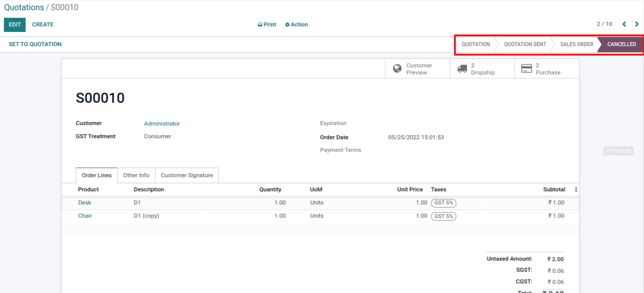The height and width of the screenshot is (293, 644).
Task: Open column options kebab menu
Action: 576,190
